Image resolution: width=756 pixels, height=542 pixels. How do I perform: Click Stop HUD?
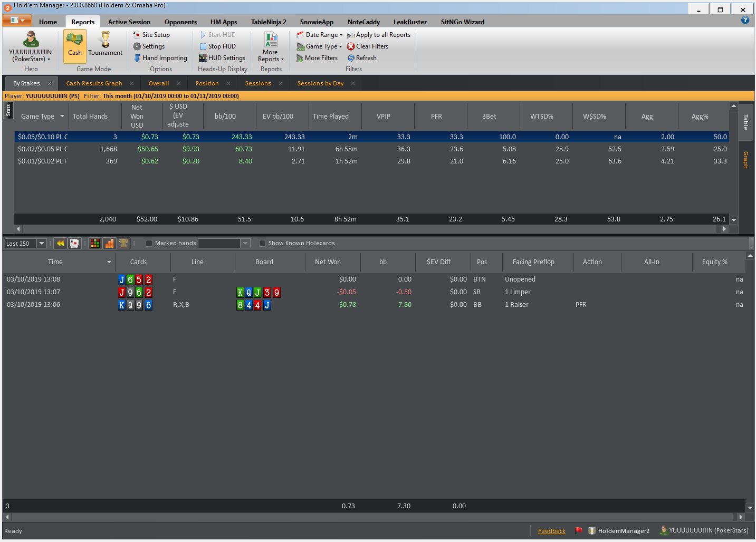(217, 46)
